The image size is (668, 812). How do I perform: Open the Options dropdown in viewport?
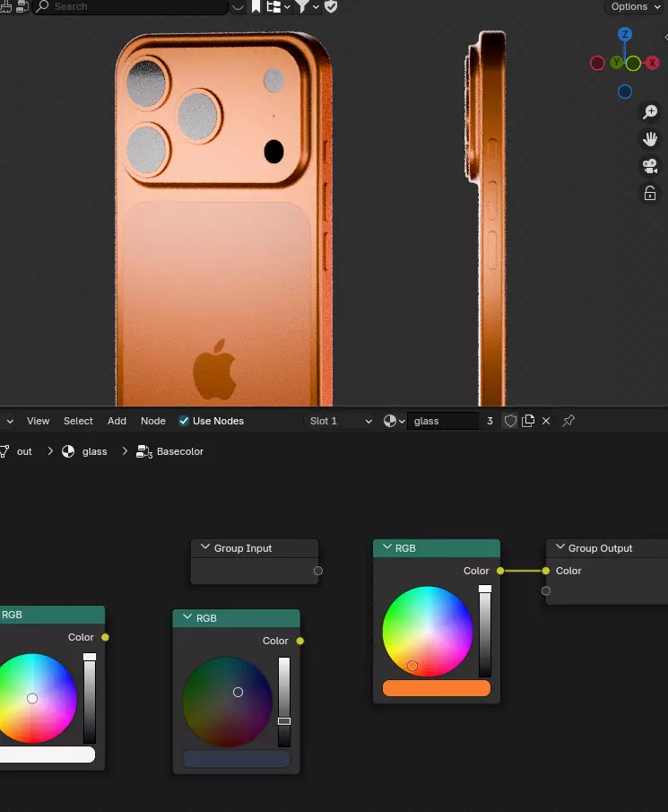(636, 7)
